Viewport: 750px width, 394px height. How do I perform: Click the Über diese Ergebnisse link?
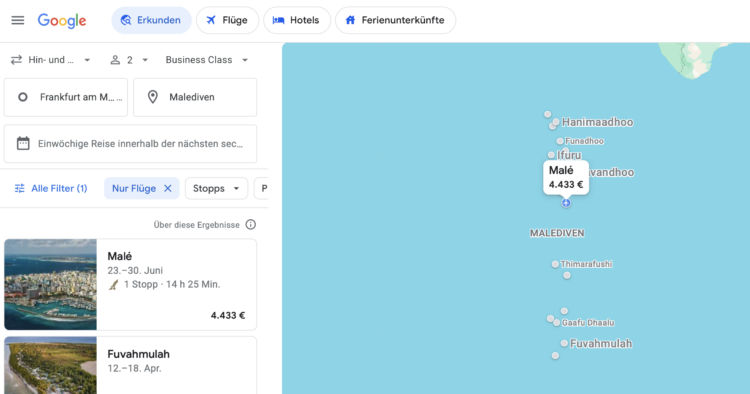(197, 225)
